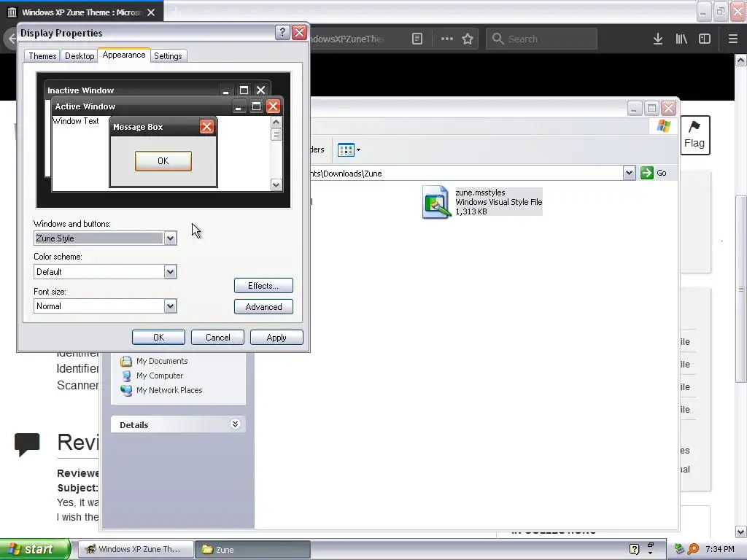The width and height of the screenshot is (747, 560).
Task: Click OK in the preview Message Box
Action: coord(163,161)
